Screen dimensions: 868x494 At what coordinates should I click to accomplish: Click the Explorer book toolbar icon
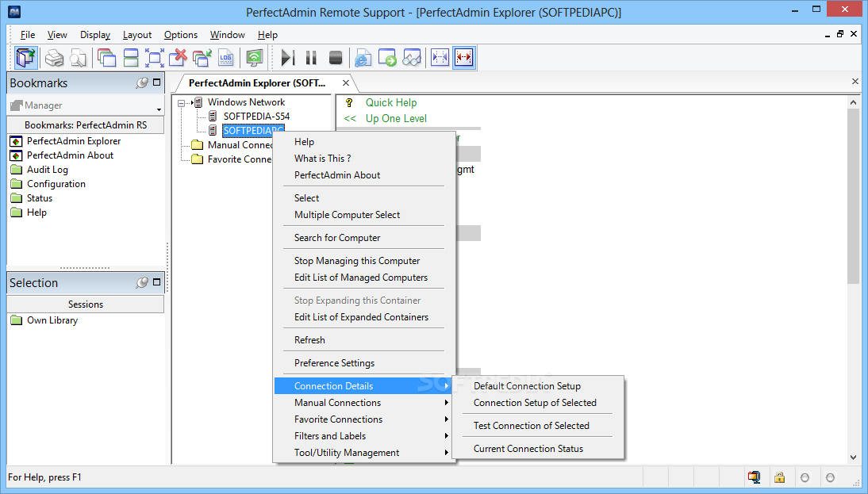(x=26, y=58)
